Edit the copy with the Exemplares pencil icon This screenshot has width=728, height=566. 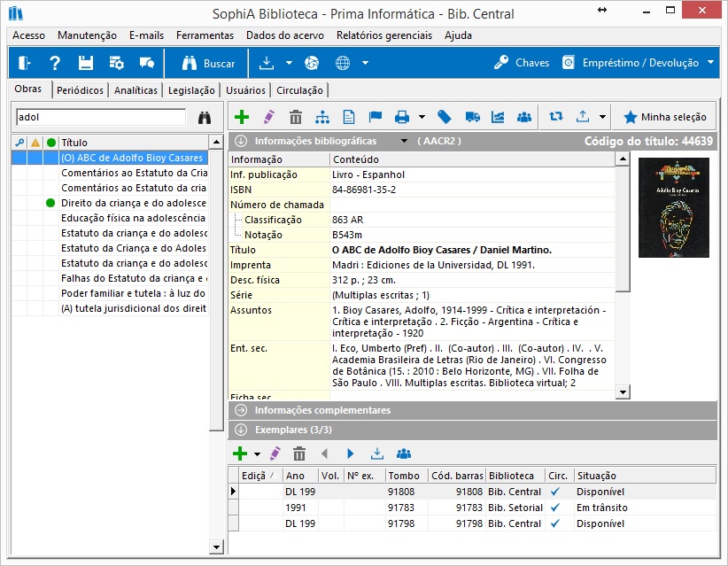[x=275, y=454]
